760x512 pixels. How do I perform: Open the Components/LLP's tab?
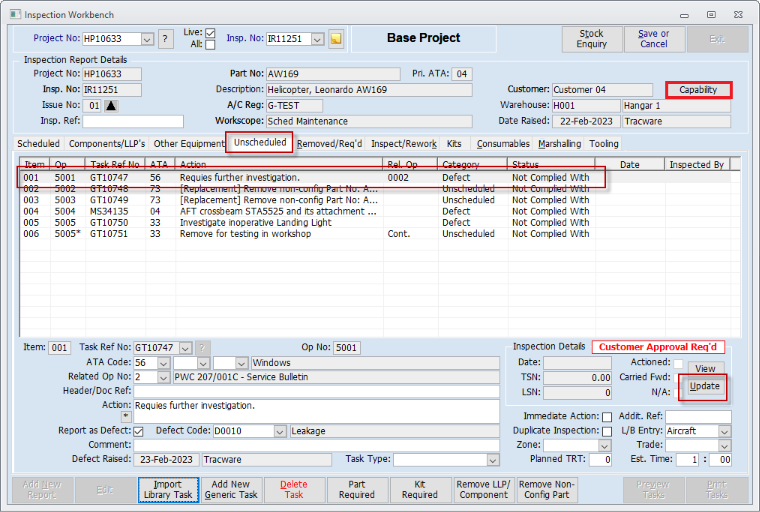(x=107, y=144)
